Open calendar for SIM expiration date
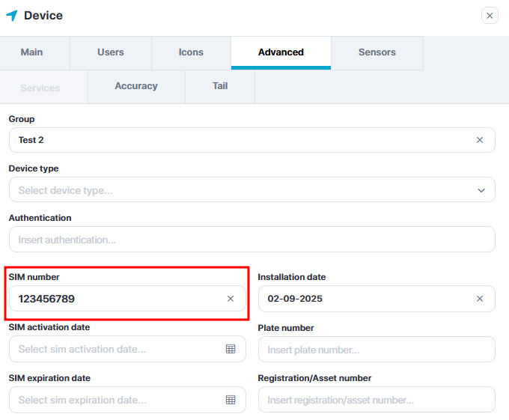 pyautogui.click(x=231, y=400)
